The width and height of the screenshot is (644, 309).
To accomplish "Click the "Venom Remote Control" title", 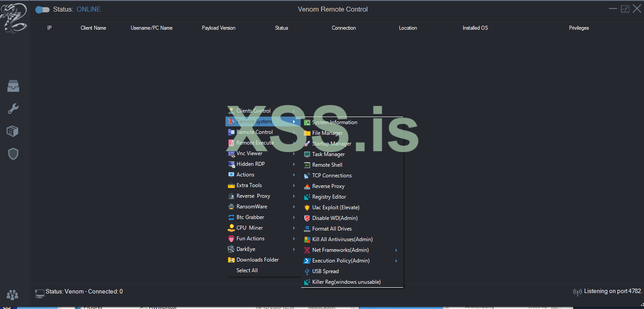I will coord(333,9).
